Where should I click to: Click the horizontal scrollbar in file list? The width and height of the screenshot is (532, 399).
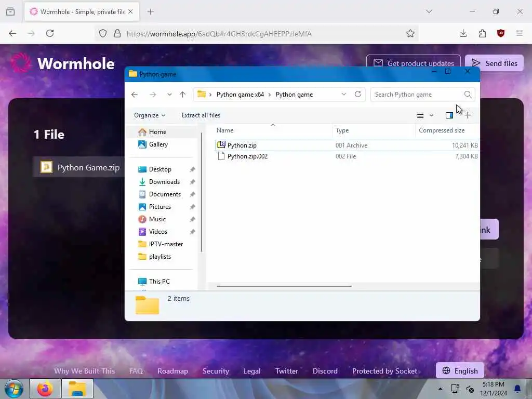point(284,286)
